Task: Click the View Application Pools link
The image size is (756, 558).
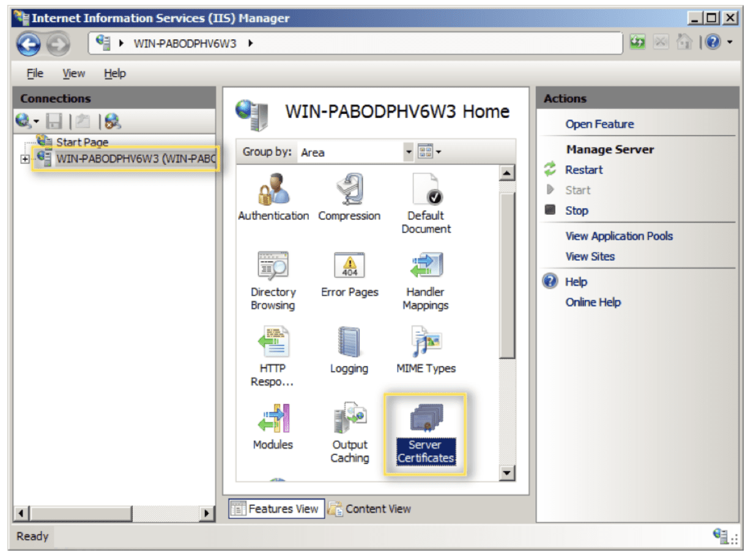Action: coord(619,236)
